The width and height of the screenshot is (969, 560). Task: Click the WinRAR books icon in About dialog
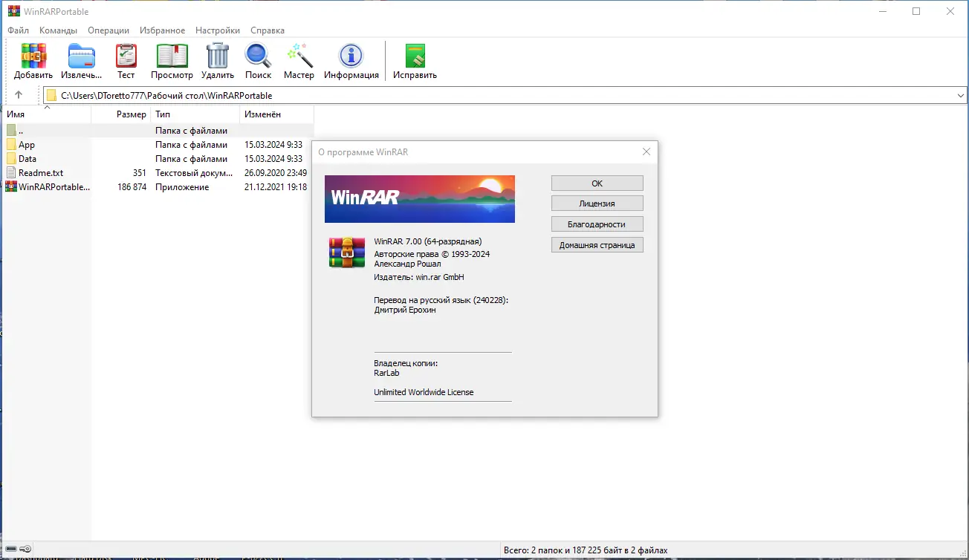[x=347, y=253]
